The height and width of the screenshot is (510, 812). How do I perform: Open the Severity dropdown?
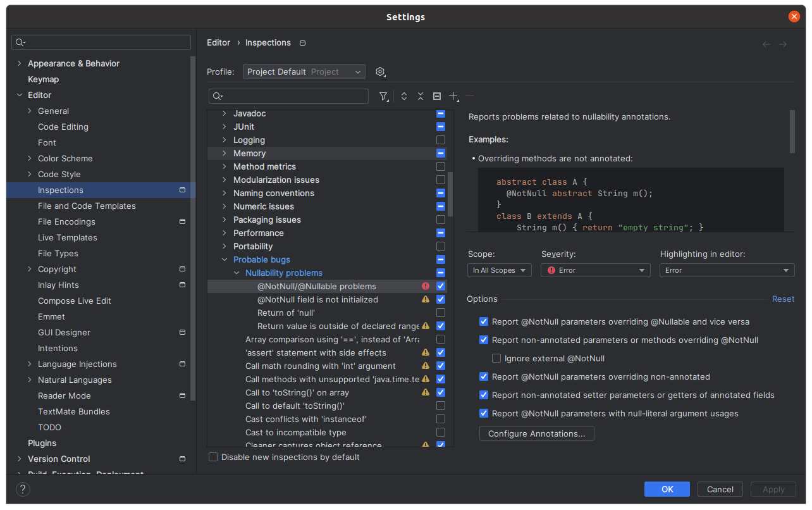pos(595,270)
